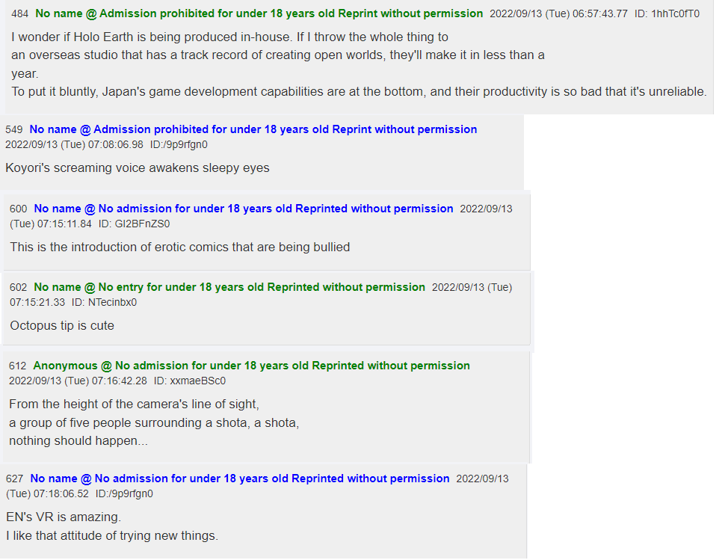This screenshot has height=560, width=728.
Task: Click the green name link on post 484
Action: pyautogui.click(x=259, y=13)
